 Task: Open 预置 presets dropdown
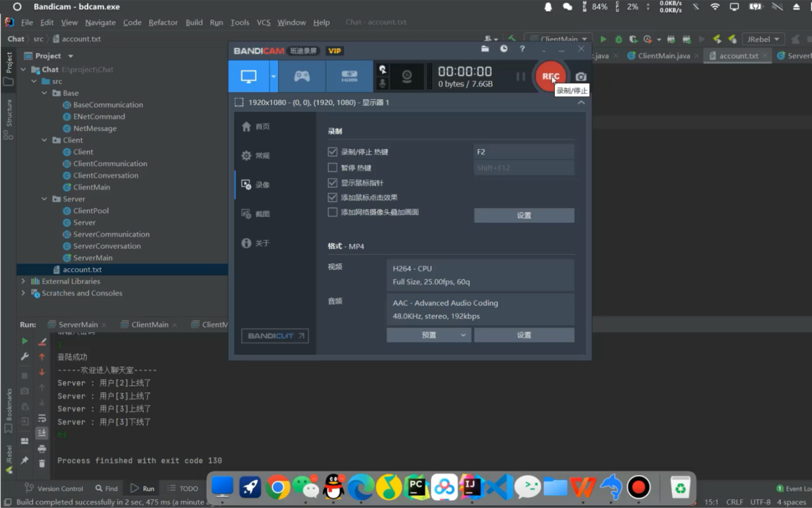429,335
